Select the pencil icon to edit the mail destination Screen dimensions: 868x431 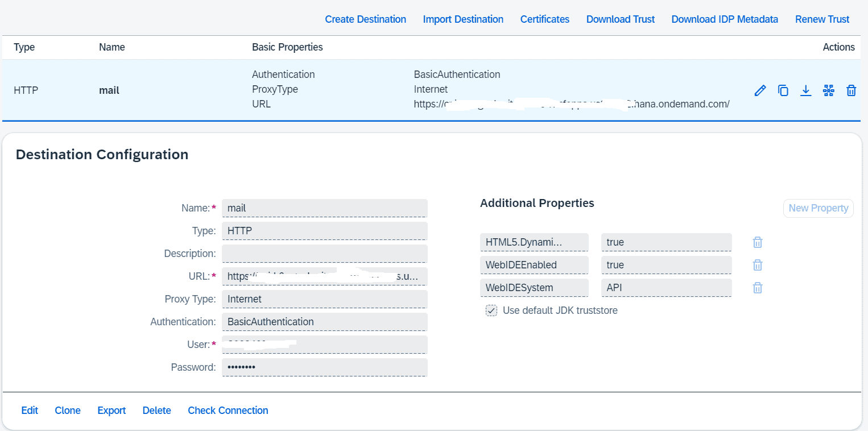(x=760, y=90)
